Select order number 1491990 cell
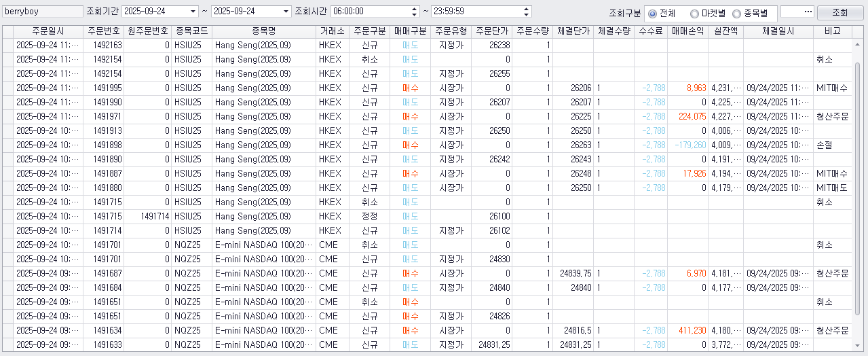The image size is (868, 356). pyautogui.click(x=104, y=102)
